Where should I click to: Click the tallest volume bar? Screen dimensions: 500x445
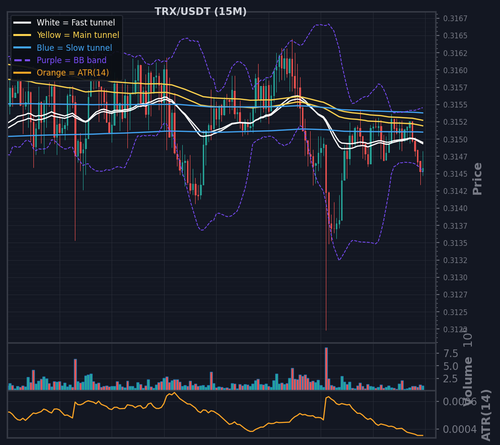click(326, 369)
